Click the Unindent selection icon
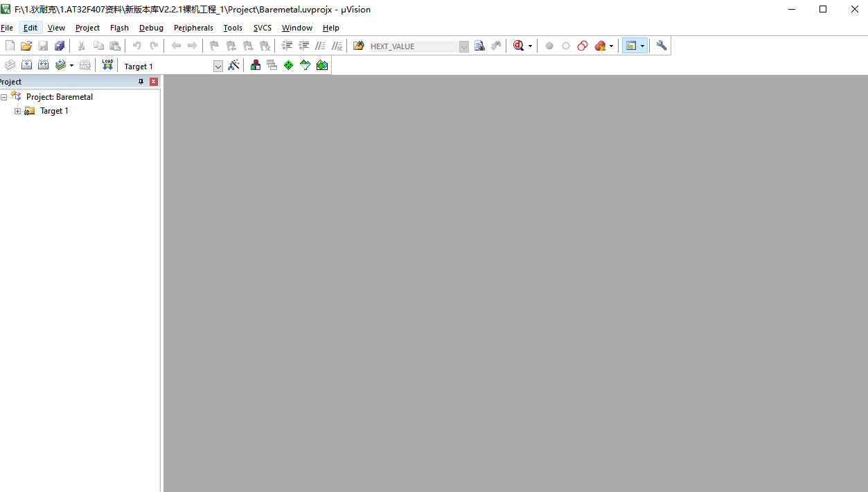Viewport: 868px width, 492px height. pos(303,46)
